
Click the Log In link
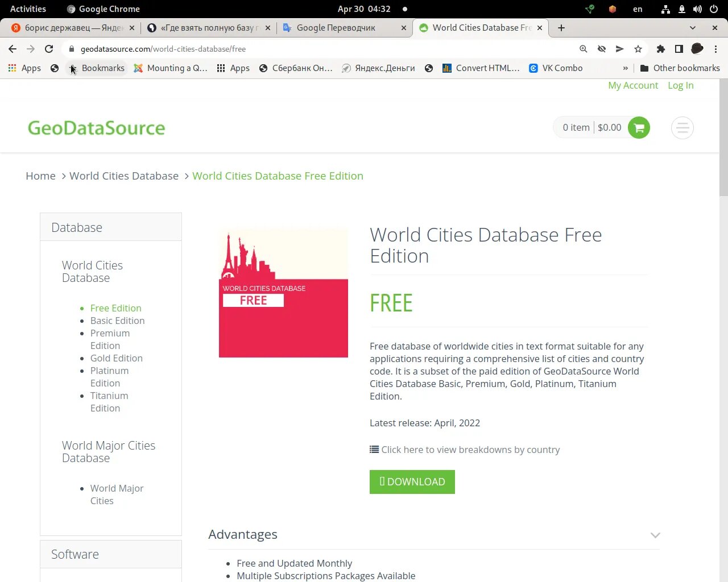coord(681,85)
